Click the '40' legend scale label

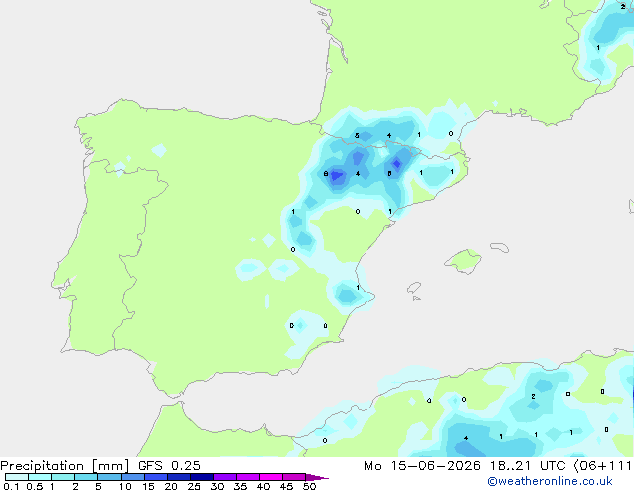click(x=263, y=486)
